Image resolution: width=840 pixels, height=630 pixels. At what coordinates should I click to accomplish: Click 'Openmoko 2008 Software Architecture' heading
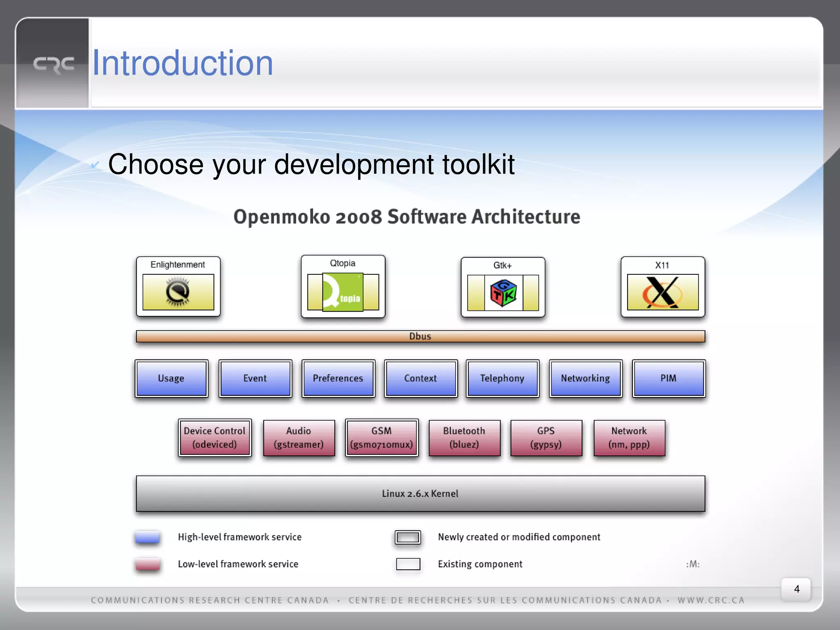pyautogui.click(x=407, y=217)
